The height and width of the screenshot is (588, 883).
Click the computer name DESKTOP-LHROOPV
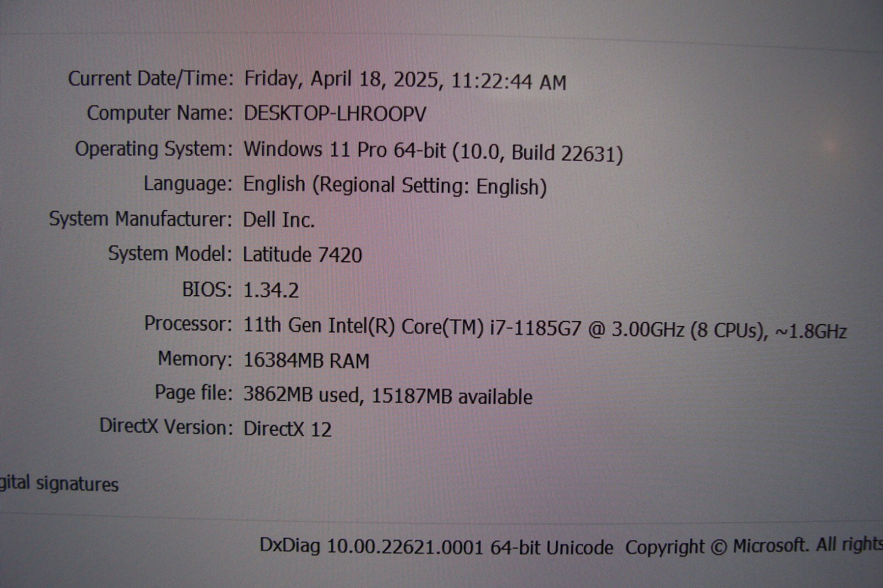335,114
